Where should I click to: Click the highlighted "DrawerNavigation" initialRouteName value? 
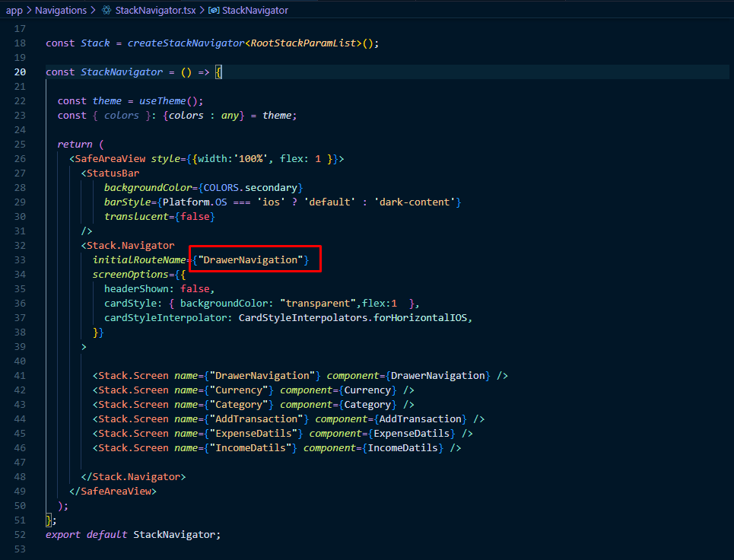pos(253,260)
